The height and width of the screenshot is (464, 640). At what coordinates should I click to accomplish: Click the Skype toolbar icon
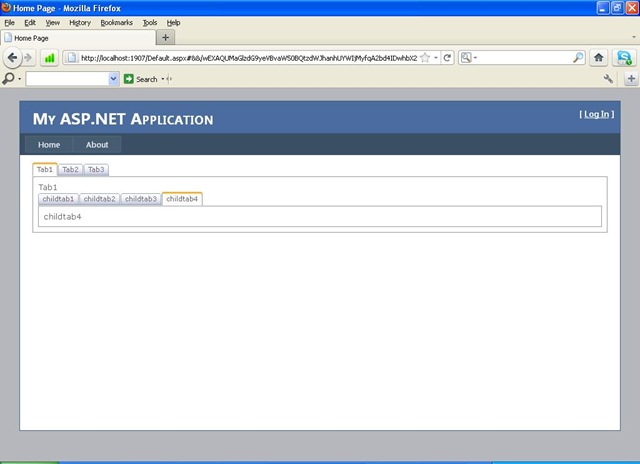624,58
